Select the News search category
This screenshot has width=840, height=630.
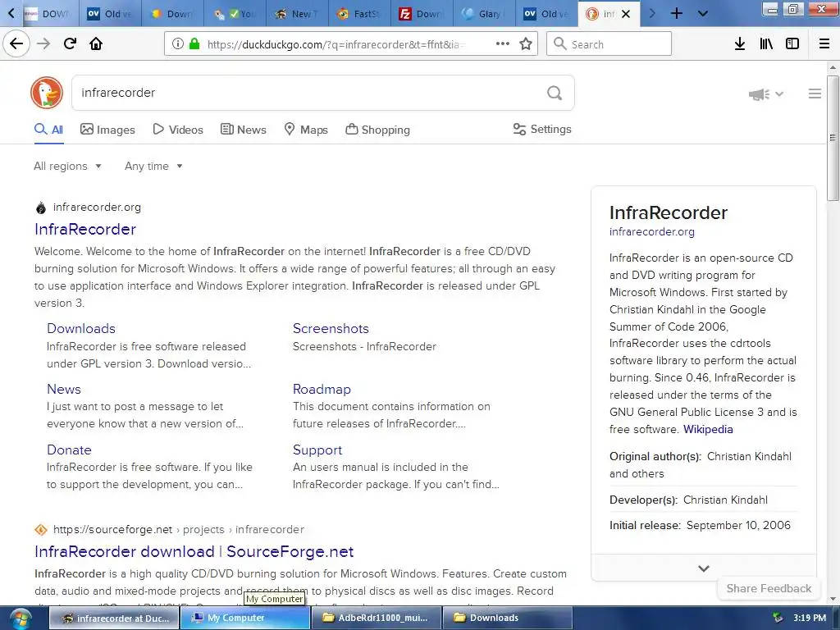click(x=243, y=130)
